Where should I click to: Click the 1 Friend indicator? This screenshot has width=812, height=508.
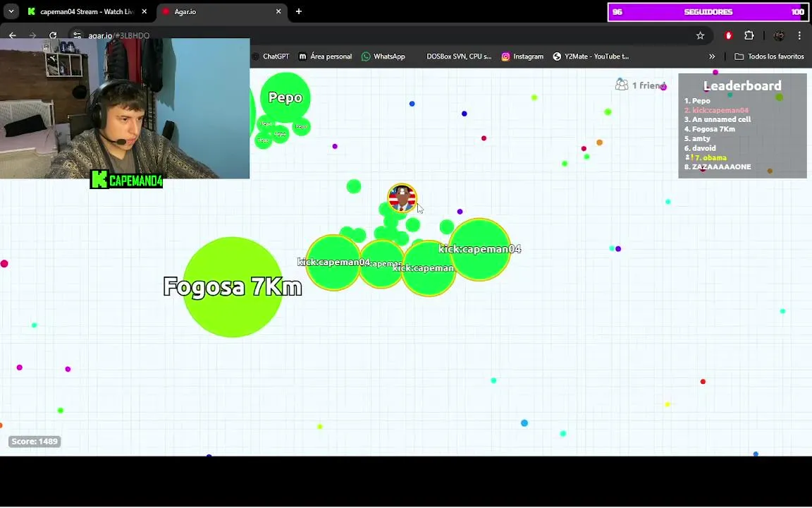pyautogui.click(x=640, y=85)
